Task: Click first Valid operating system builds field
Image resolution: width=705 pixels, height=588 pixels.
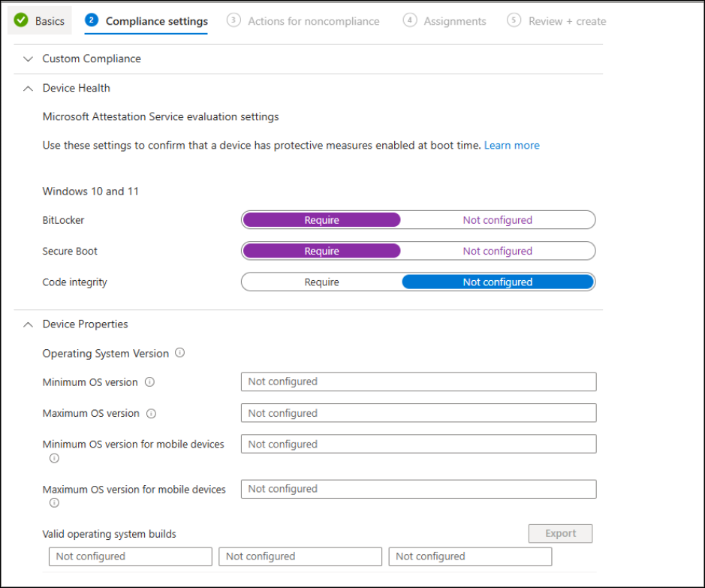Action: pos(130,556)
